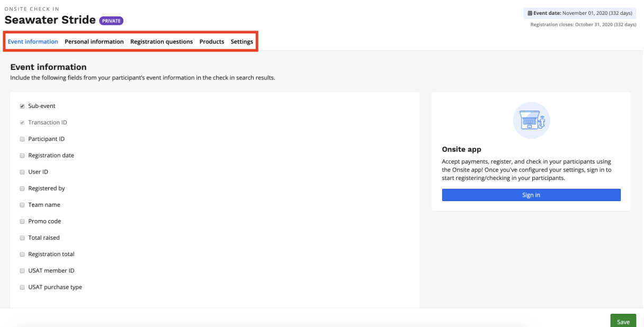Go to the Products tab

click(211, 42)
